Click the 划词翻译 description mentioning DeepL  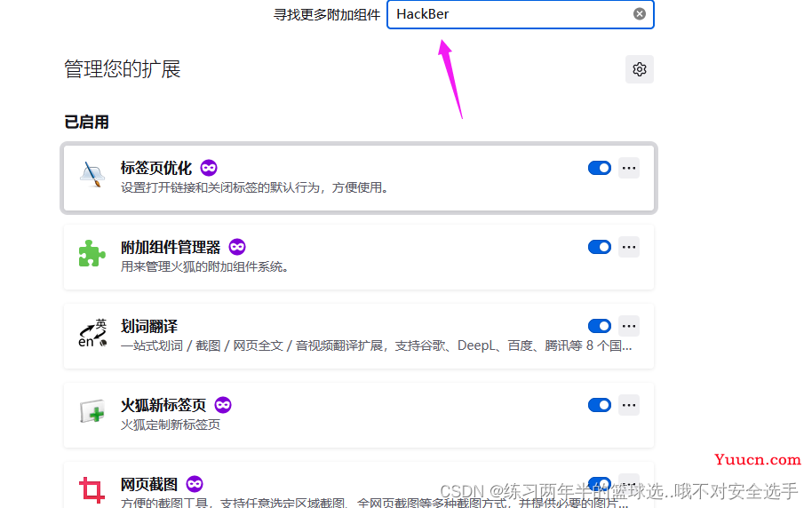pos(376,345)
